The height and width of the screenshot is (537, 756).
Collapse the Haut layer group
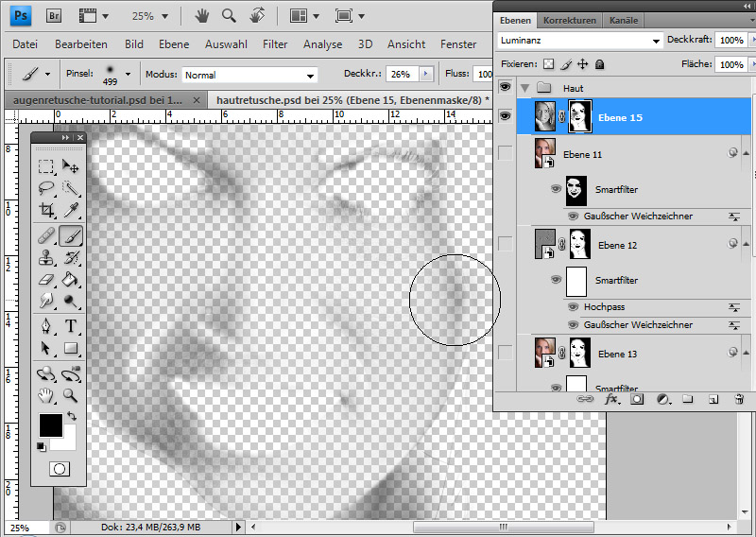click(525, 88)
